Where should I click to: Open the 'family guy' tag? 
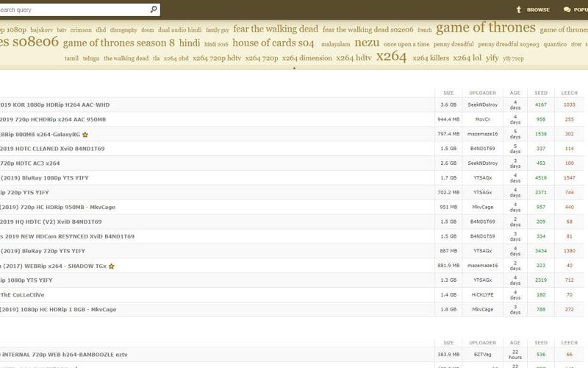point(217,30)
